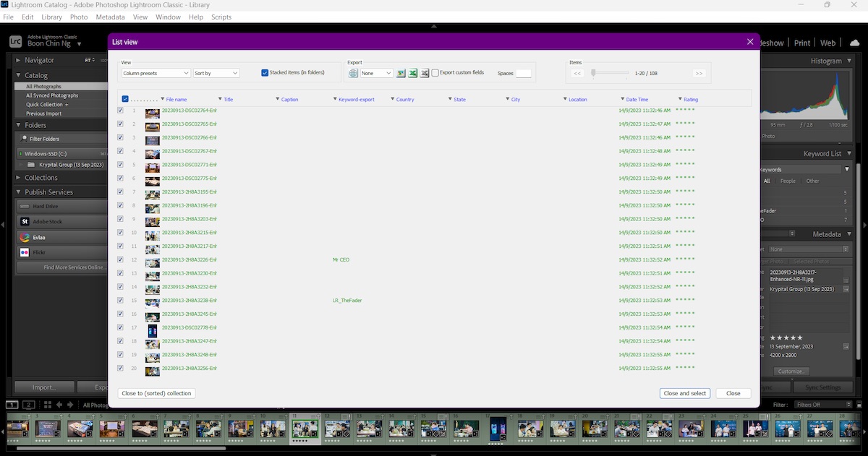Click the third export icon with X
Image resolution: width=868 pixels, height=456 pixels.
(x=425, y=73)
